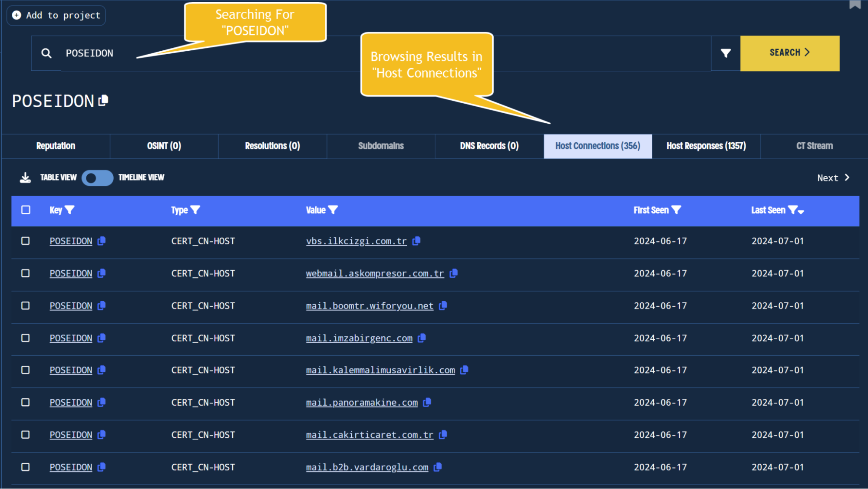Copy key in mail.b2b.vardaroglu.com row
The height and width of the screenshot is (489, 868).
pyautogui.click(x=102, y=467)
